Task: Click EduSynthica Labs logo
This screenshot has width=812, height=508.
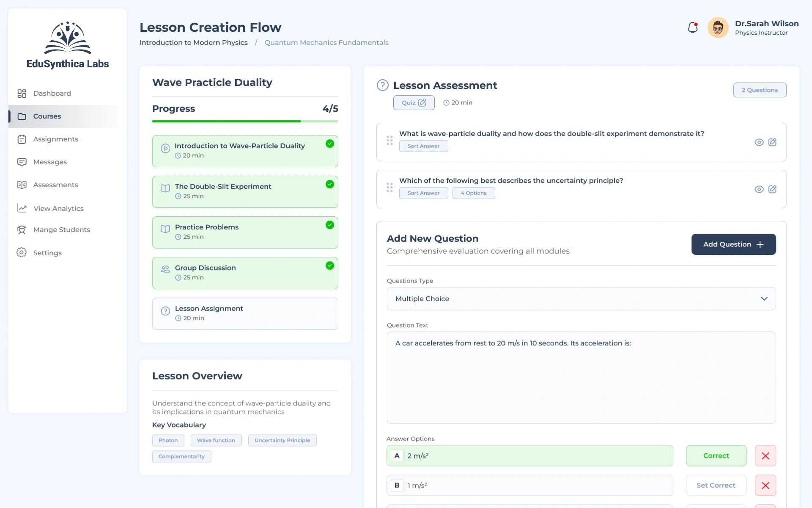Action: click(x=68, y=45)
